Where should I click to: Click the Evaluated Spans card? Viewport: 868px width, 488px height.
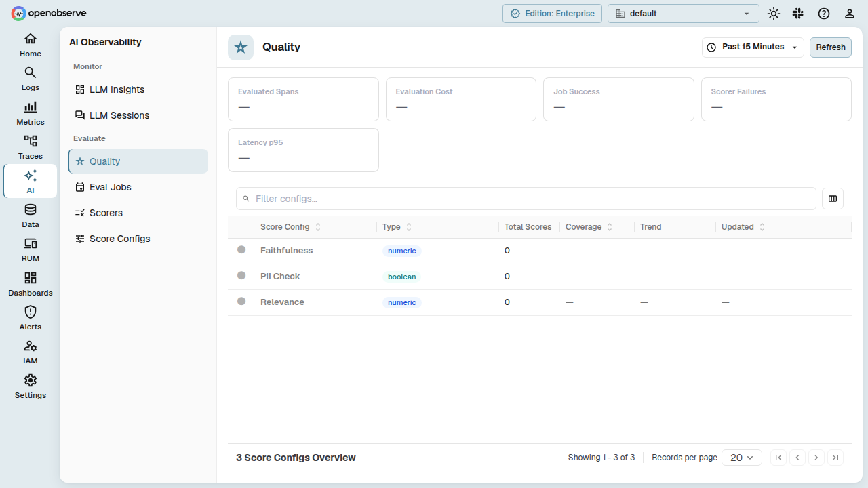coord(303,100)
